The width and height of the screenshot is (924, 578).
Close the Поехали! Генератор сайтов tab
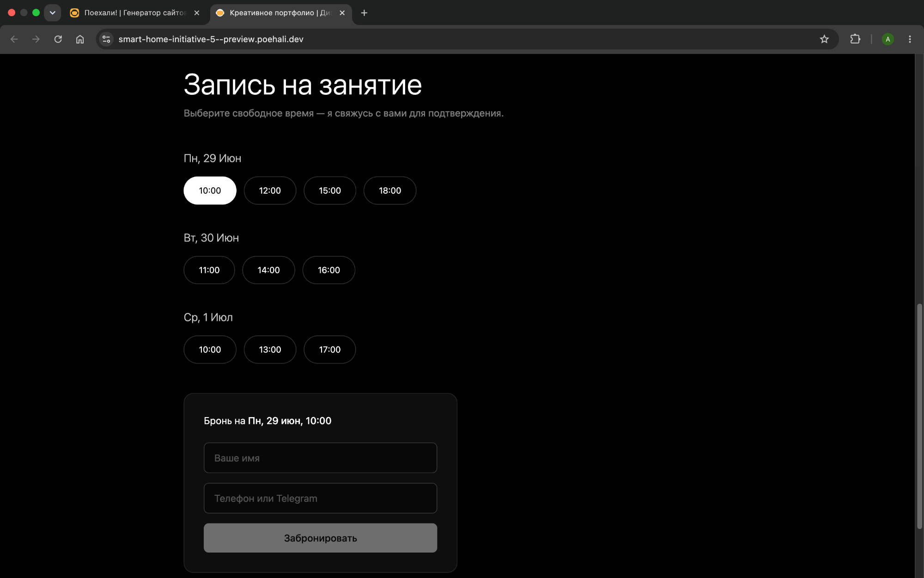[197, 13]
